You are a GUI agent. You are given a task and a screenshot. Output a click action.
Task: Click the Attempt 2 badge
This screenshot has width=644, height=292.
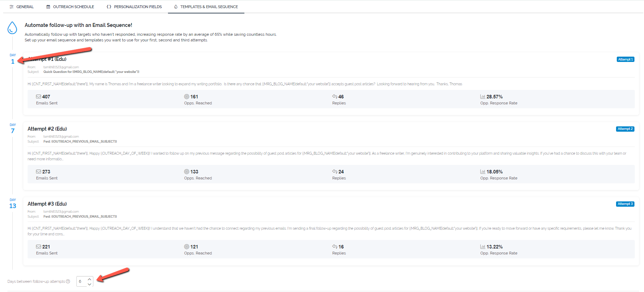tap(625, 129)
